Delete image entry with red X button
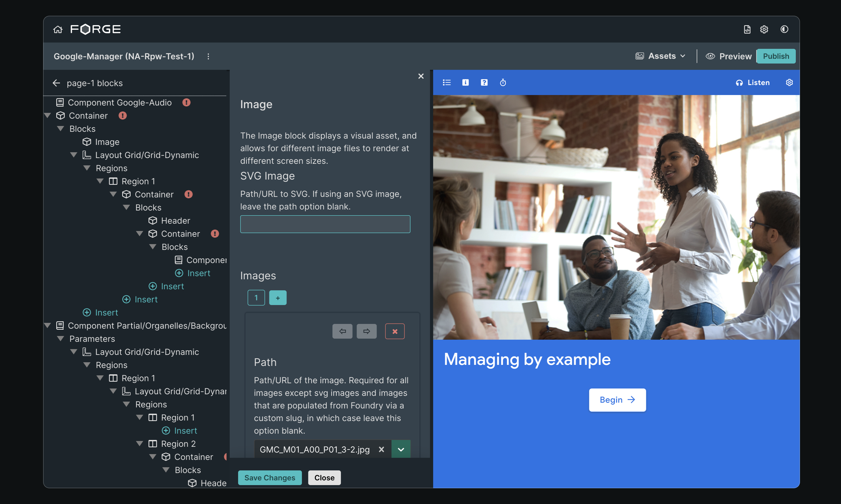This screenshot has height=504, width=841. click(x=395, y=331)
